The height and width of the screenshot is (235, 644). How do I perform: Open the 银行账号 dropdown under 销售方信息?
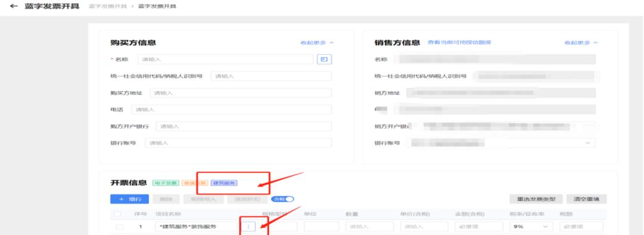(587, 143)
